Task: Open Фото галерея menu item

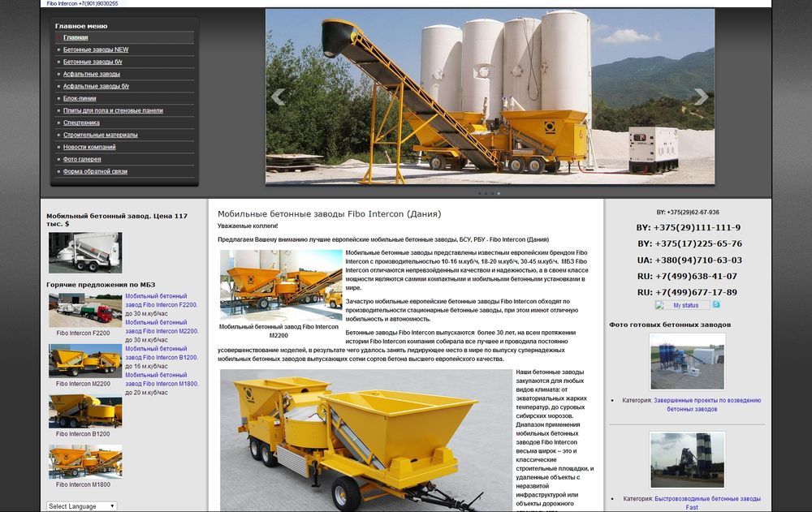Action: point(82,160)
